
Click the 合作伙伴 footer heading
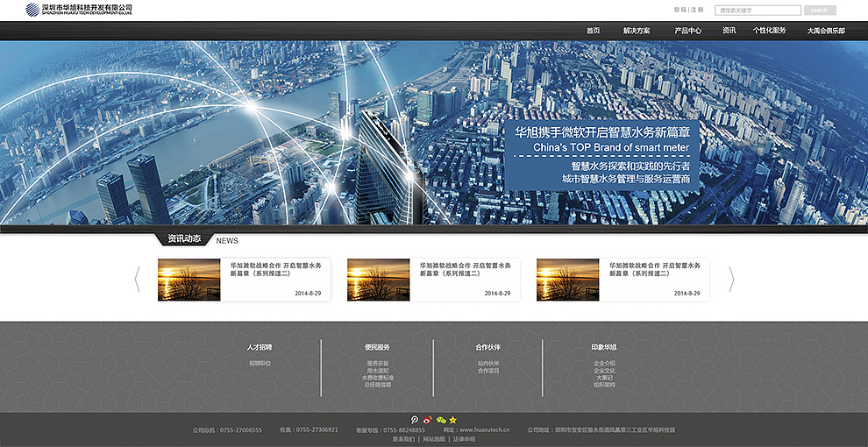coord(487,347)
